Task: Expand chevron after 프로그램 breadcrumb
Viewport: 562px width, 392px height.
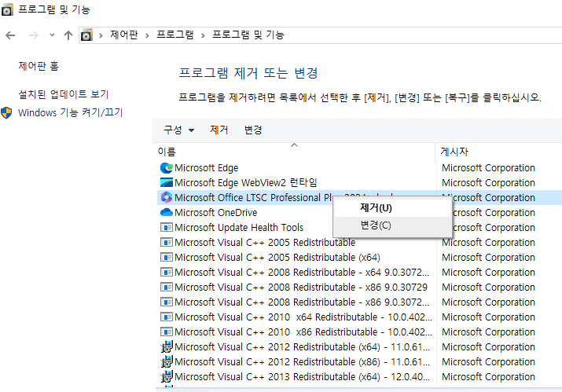Action: [x=203, y=35]
